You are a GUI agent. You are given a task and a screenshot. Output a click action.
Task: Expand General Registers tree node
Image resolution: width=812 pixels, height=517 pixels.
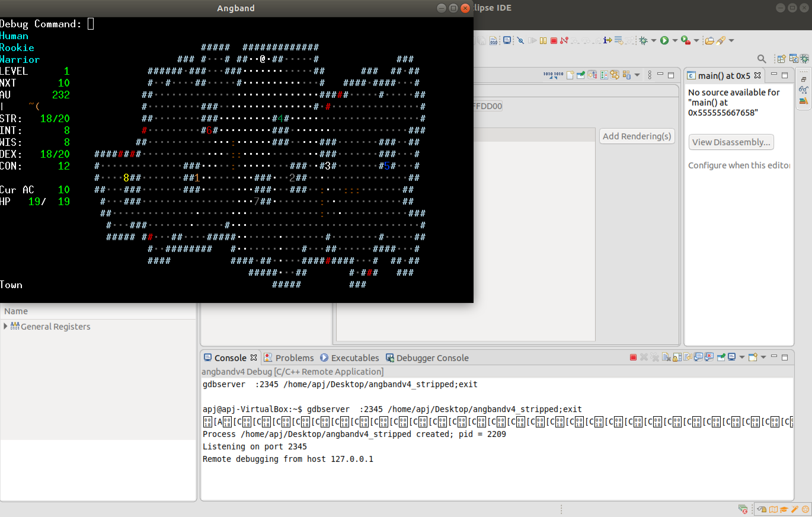pyautogui.click(x=5, y=326)
